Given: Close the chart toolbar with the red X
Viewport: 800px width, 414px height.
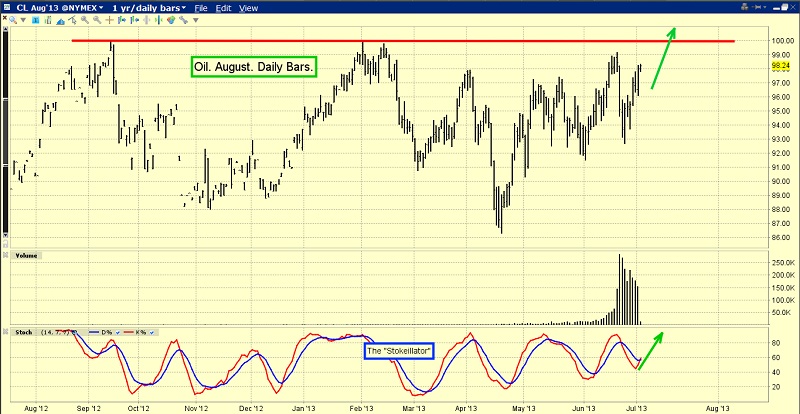Looking at the screenshot, I should (x=5, y=17).
